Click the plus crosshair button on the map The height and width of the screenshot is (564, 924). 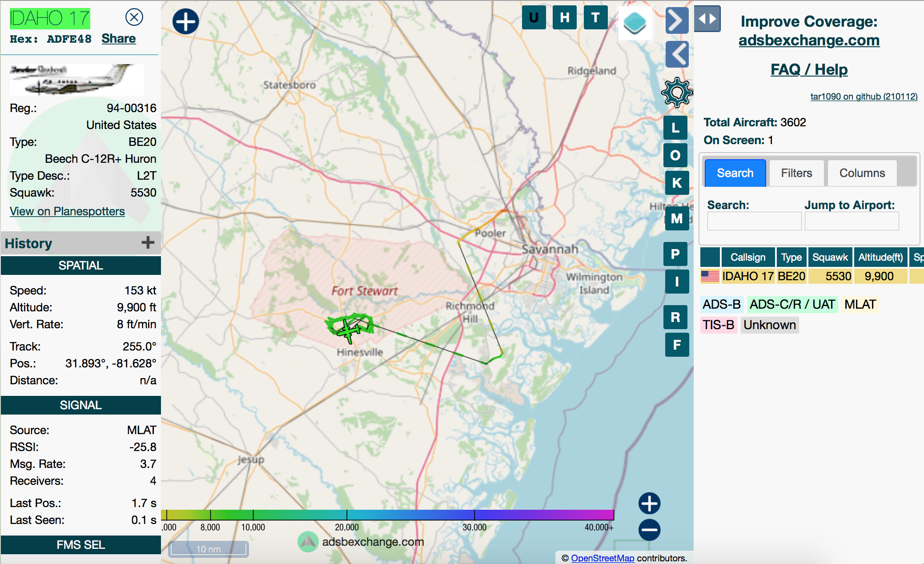[x=185, y=22]
